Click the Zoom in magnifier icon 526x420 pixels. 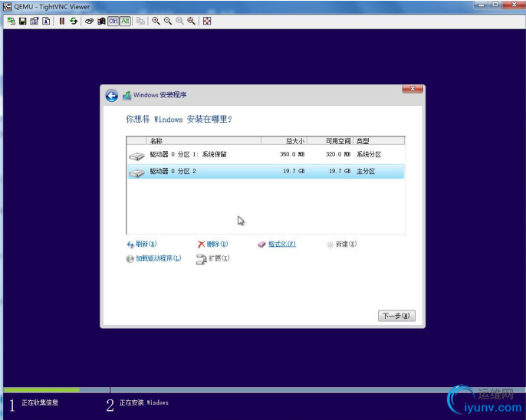156,21
